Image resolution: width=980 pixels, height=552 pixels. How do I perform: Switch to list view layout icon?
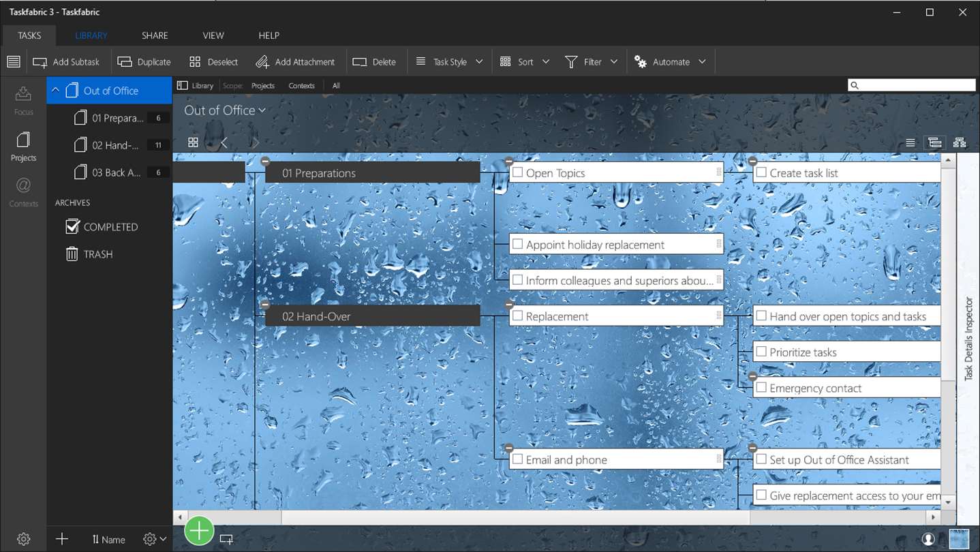coord(910,142)
